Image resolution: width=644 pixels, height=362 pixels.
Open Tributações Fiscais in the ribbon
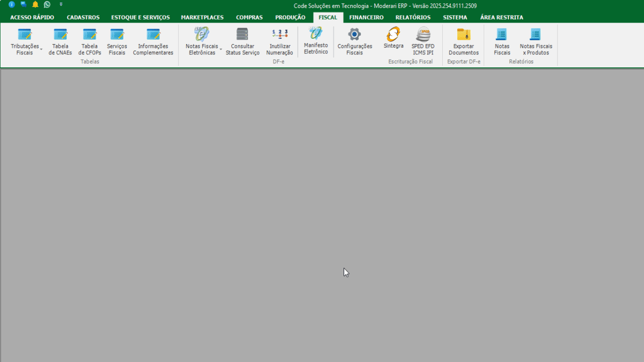[x=25, y=41]
